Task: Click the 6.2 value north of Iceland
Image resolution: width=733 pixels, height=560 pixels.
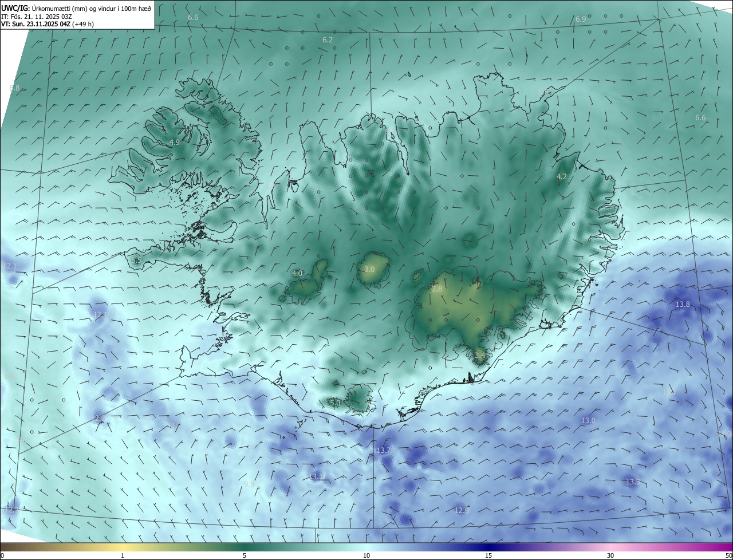Action: (328, 40)
